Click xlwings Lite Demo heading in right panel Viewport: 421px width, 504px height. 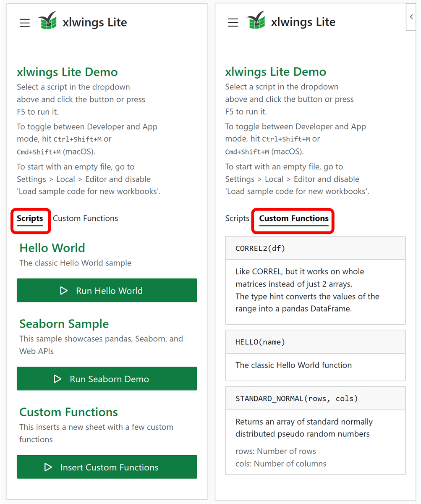coord(275,72)
